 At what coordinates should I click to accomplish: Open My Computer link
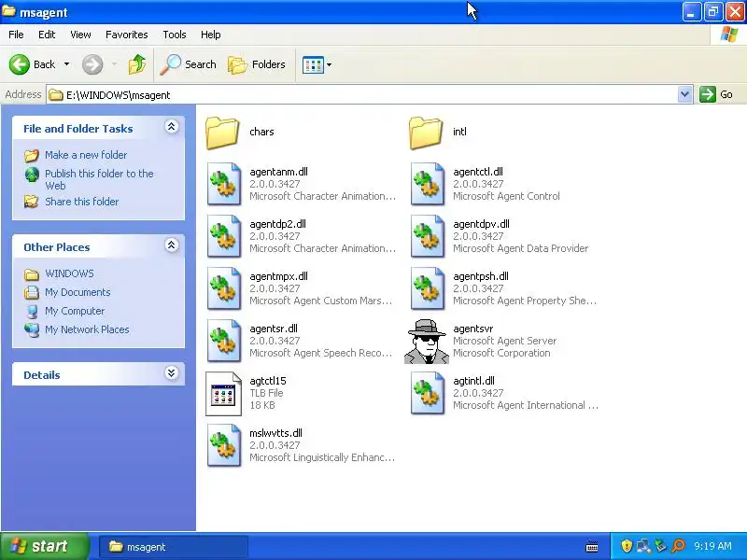75,311
